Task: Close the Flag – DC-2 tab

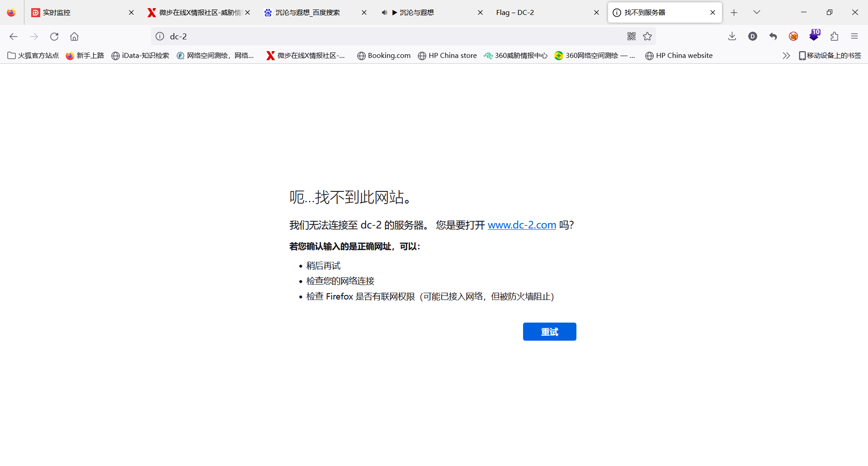Action: coord(596,13)
